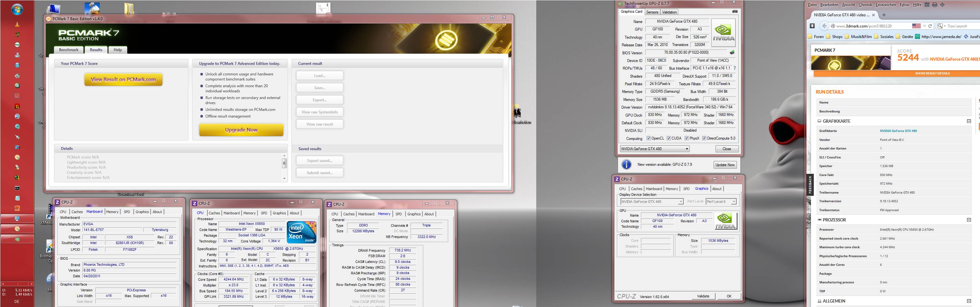The height and width of the screenshot is (307, 980).
Task: Click the browser downloads arrow icon
Action: pos(812,26)
